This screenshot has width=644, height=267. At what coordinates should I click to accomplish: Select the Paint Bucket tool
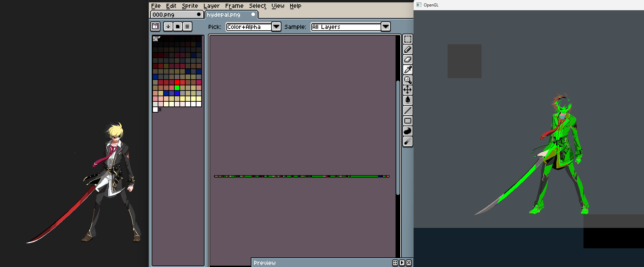pos(408,100)
